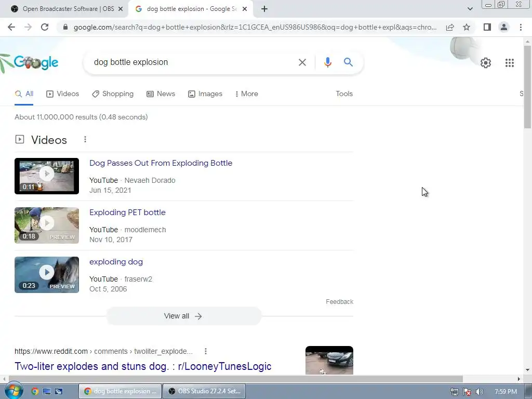Go back to the previous page
Screen dimensions: 532x399
[x=11, y=27]
